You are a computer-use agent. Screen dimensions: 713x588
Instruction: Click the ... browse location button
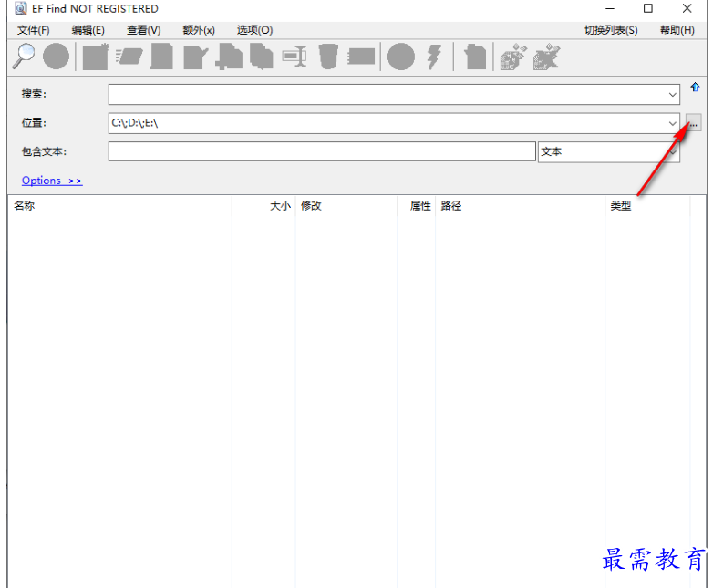pyautogui.click(x=694, y=123)
